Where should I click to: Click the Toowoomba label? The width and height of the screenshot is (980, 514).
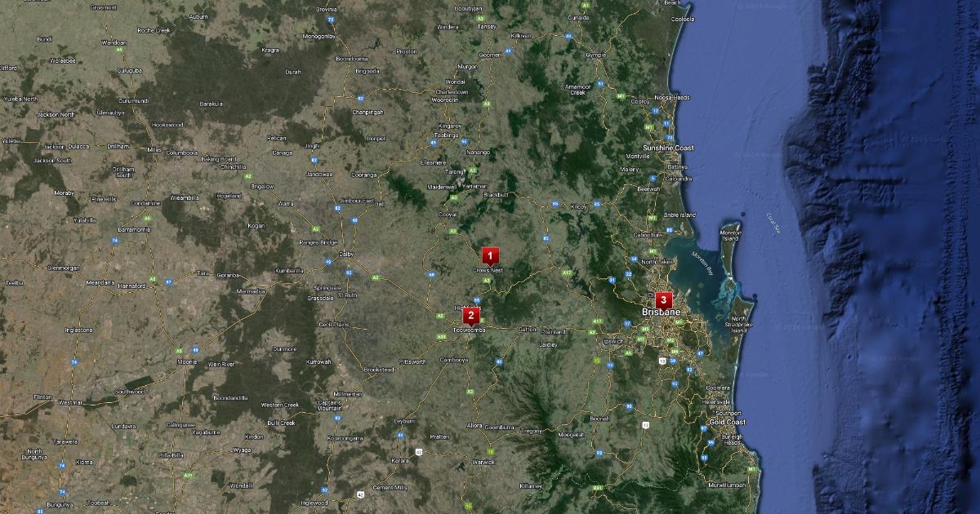pos(470,330)
